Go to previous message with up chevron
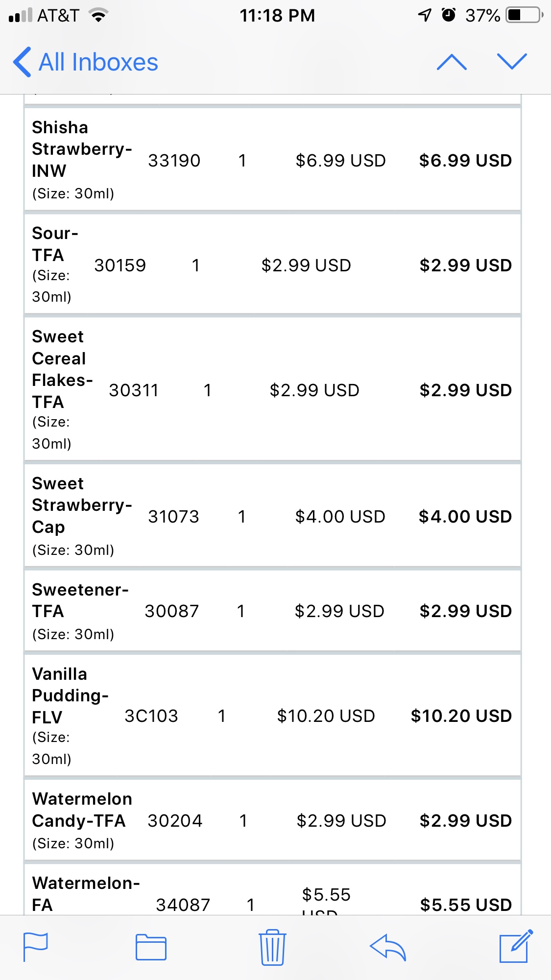The width and height of the screenshot is (551, 980). [x=452, y=62]
